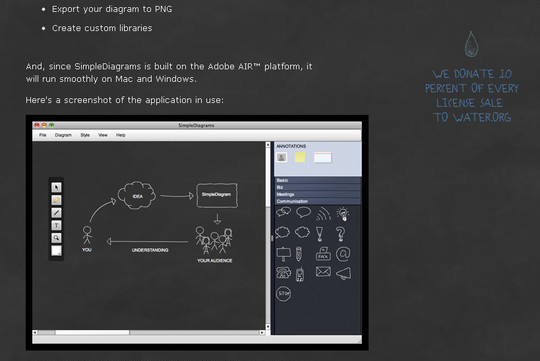Pick the light bulb symbol
Image resolution: width=540 pixels, height=361 pixels.
[x=343, y=214]
